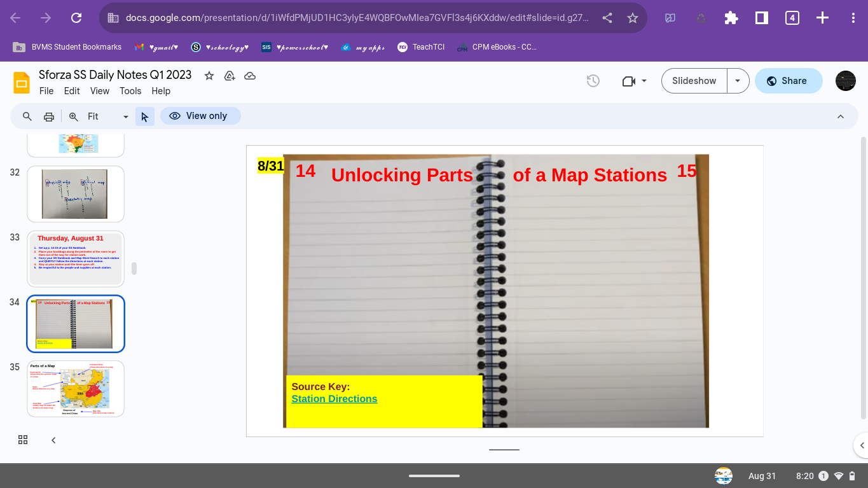The height and width of the screenshot is (488, 868).
Task: Click the filmstrip scrollbar handle
Action: click(134, 268)
